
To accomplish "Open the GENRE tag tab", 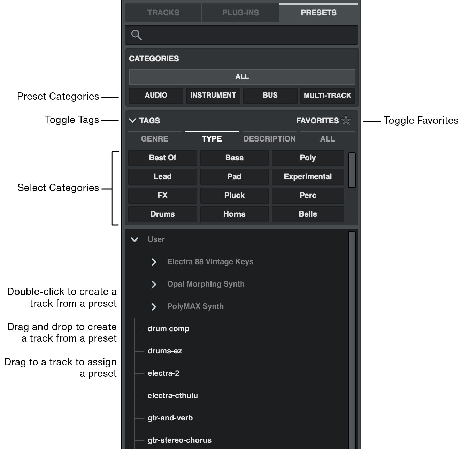I will [154, 139].
